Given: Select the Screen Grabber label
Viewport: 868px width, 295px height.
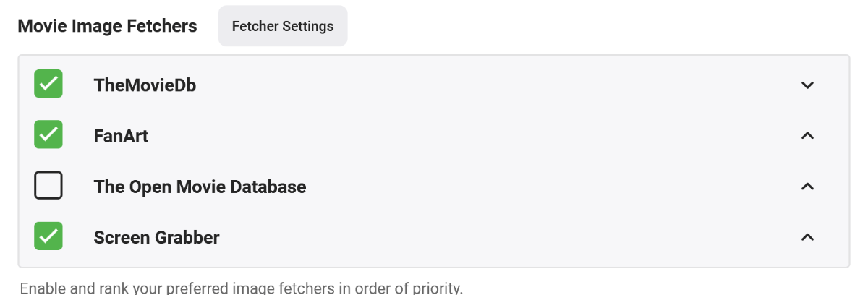Looking at the screenshot, I should click(156, 237).
